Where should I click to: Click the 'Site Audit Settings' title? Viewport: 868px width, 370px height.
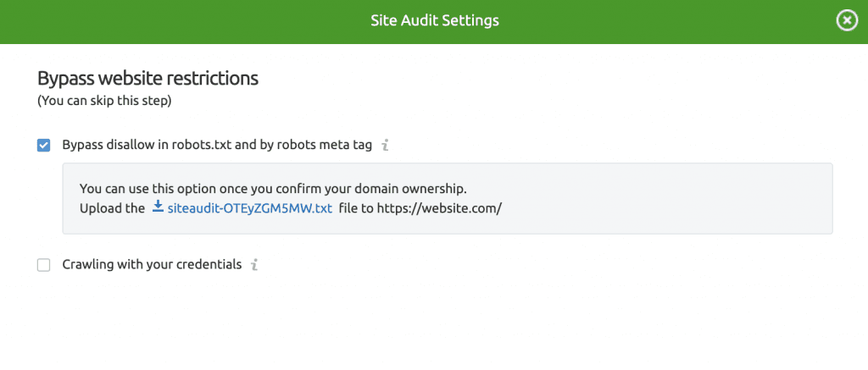point(434,20)
